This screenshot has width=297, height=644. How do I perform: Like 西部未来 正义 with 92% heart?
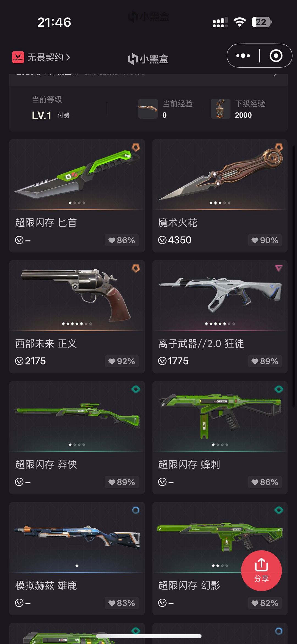pyautogui.click(x=122, y=361)
